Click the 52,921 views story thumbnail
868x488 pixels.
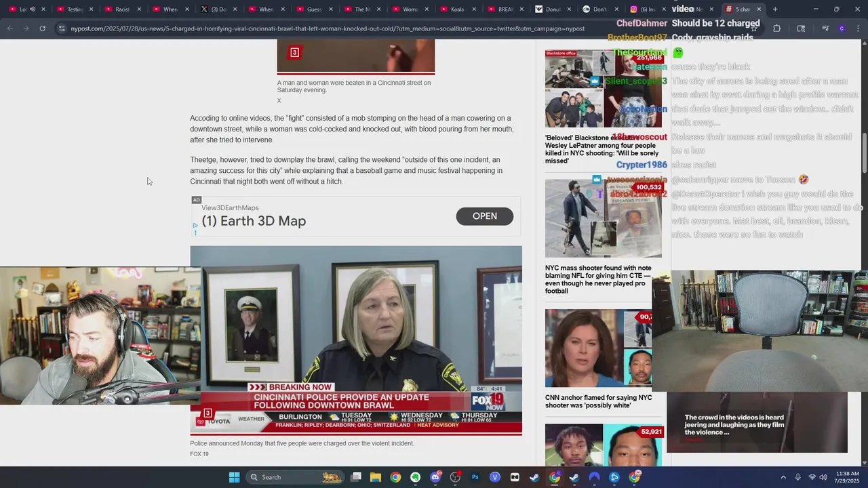click(604, 445)
